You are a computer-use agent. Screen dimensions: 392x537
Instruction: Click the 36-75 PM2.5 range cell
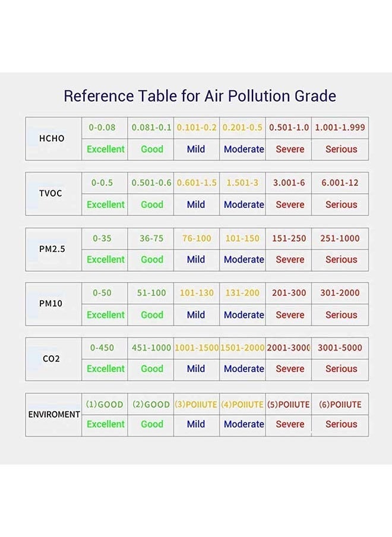(x=151, y=238)
